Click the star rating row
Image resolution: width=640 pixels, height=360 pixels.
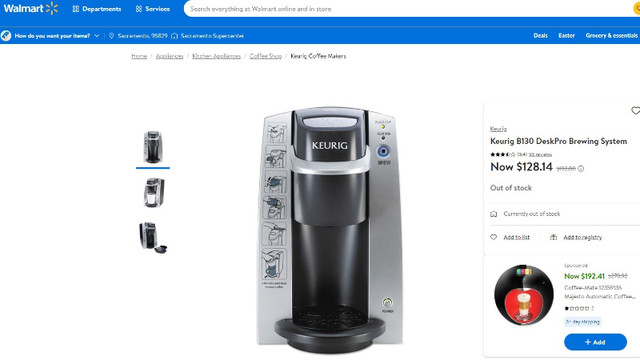click(503, 154)
